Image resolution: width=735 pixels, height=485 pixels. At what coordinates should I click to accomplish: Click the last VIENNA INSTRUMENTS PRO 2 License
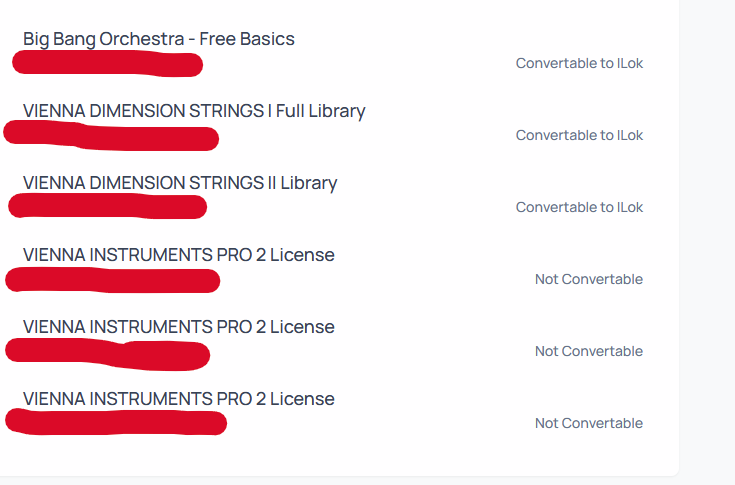click(x=179, y=399)
